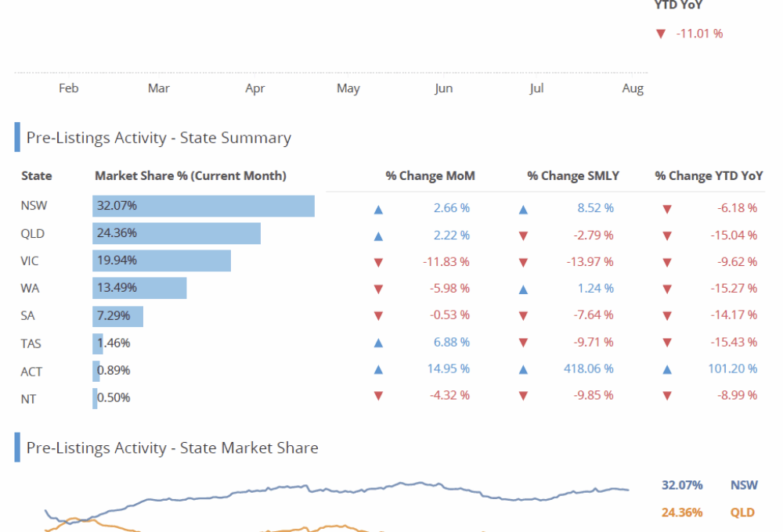Click the NSW 32.07% market share bar
The width and height of the screenshot is (783, 532).
click(204, 207)
